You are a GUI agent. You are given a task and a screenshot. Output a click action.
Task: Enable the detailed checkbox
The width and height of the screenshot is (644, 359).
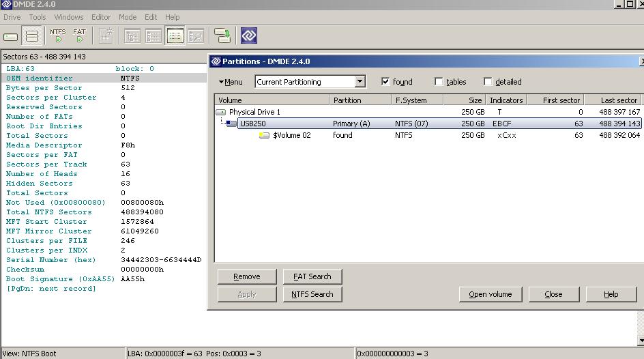[x=488, y=81]
